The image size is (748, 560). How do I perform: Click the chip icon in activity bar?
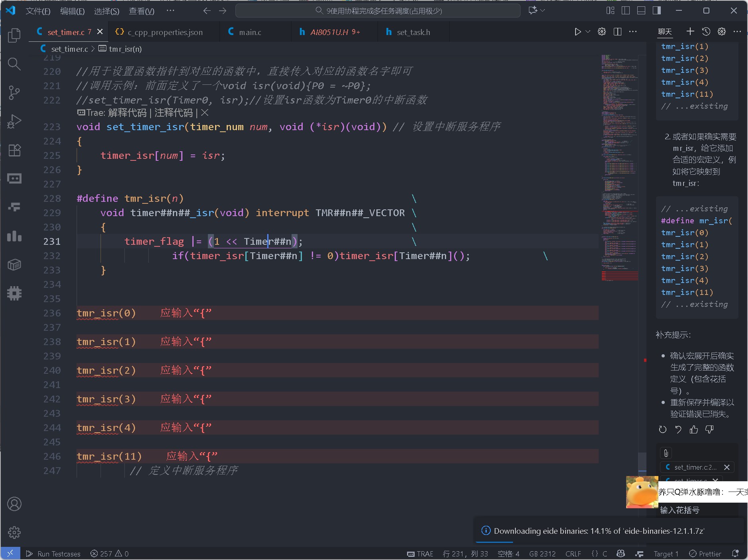point(14,293)
